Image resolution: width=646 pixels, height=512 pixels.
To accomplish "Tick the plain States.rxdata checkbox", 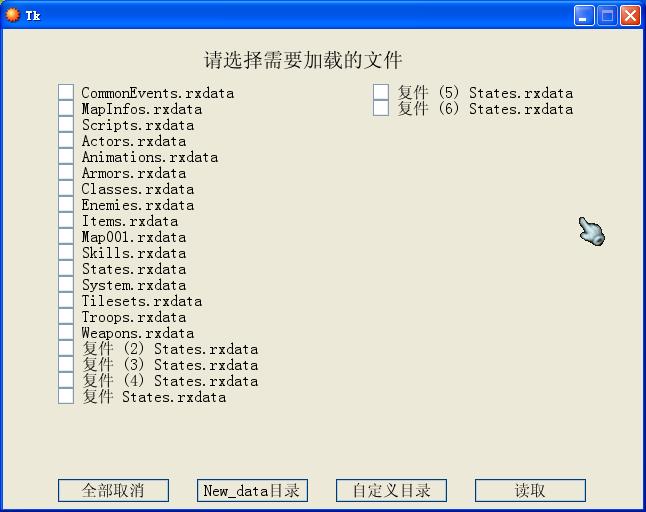I will point(66,268).
